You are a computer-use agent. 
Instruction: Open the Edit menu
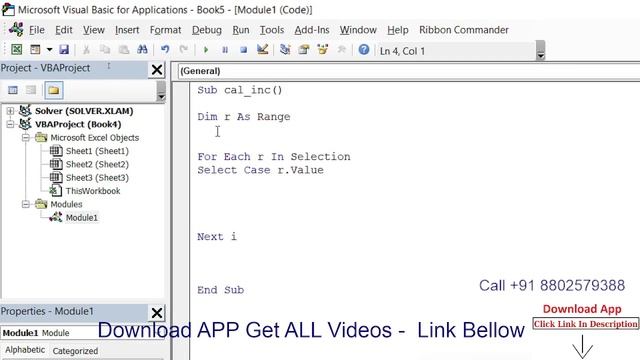pos(64,30)
